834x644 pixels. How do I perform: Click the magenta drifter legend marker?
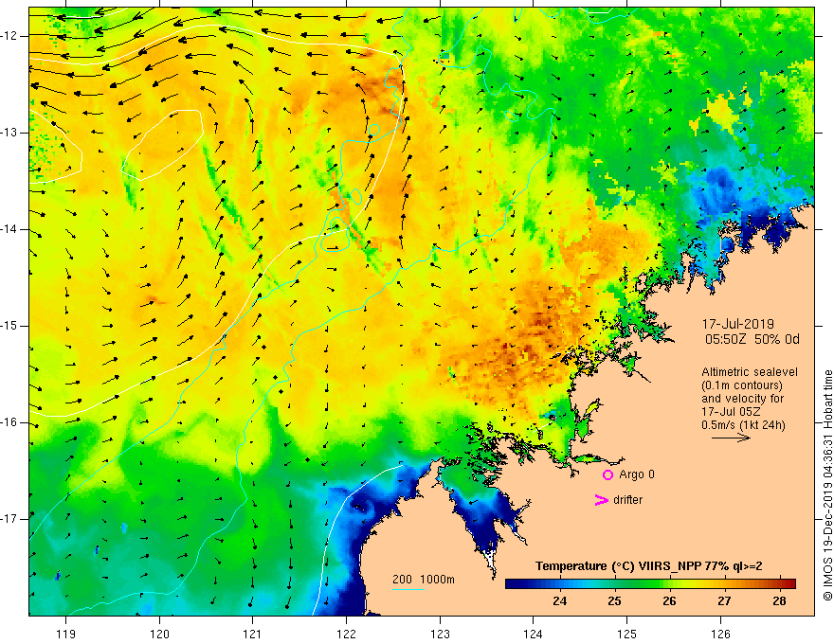(x=601, y=499)
